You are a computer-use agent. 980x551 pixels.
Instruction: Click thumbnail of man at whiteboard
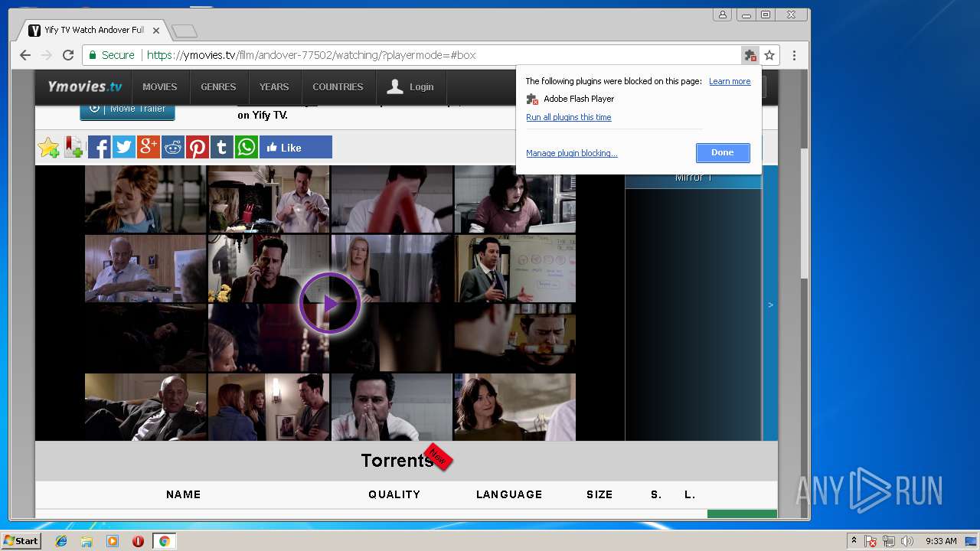click(x=514, y=269)
